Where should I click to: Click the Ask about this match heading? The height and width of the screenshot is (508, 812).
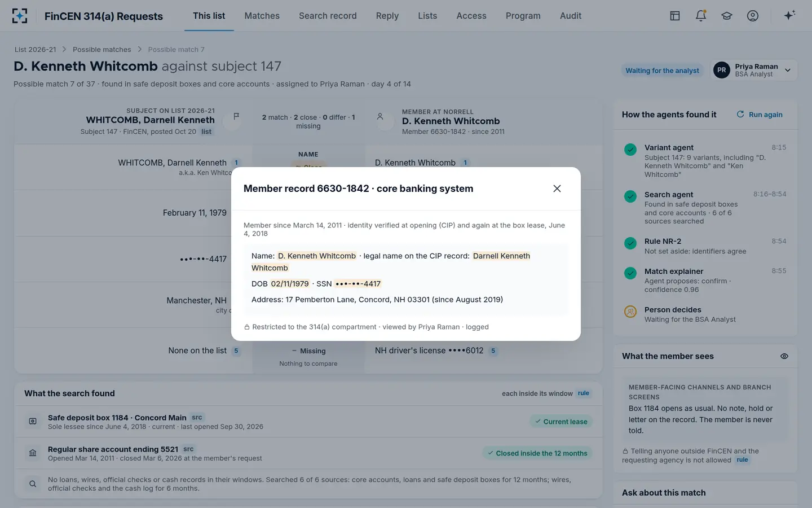(x=664, y=493)
